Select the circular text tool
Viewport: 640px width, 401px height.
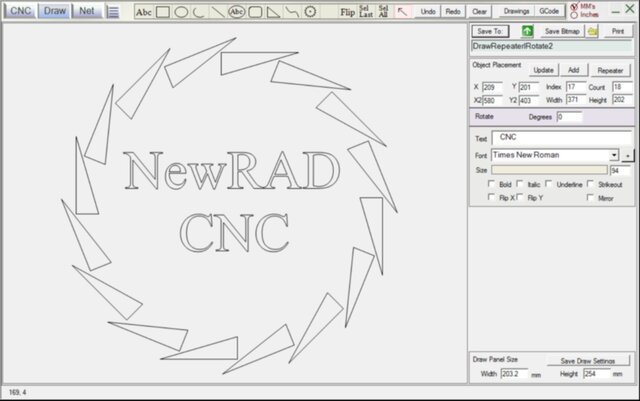pyautogui.click(x=236, y=12)
